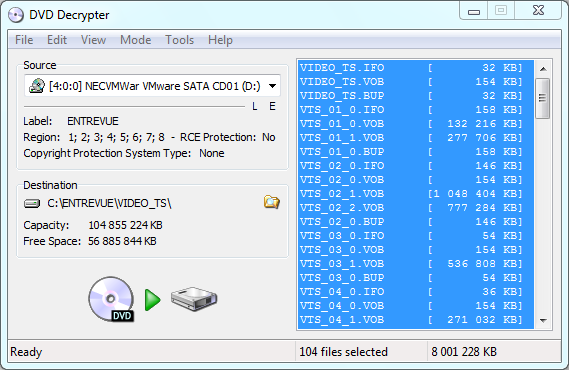Viewport: 569px width, 370px height.
Task: Click the green play arrow
Action: point(152,300)
